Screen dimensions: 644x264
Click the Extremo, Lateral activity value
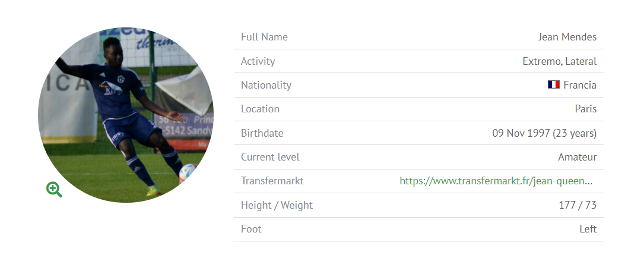click(559, 61)
